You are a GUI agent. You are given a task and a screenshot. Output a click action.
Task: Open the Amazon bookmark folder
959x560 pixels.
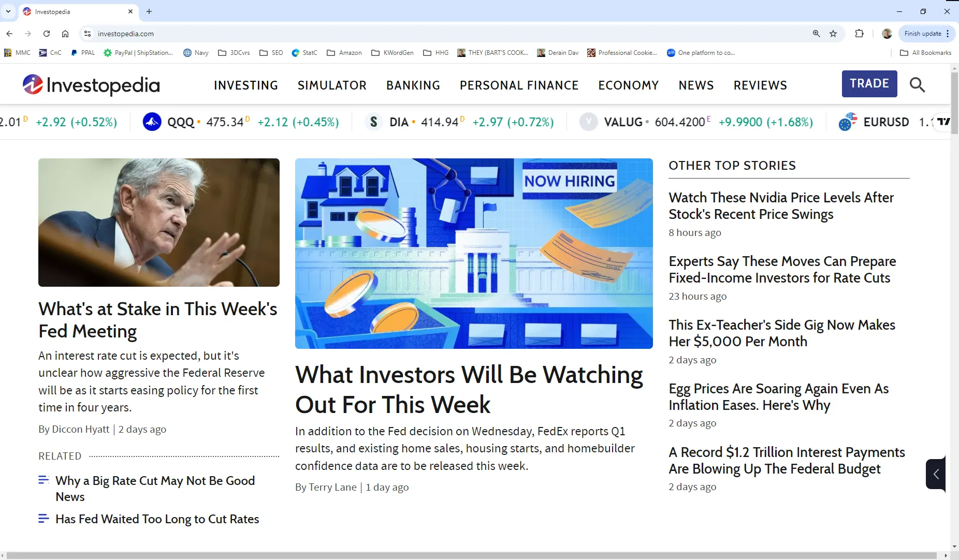344,53
